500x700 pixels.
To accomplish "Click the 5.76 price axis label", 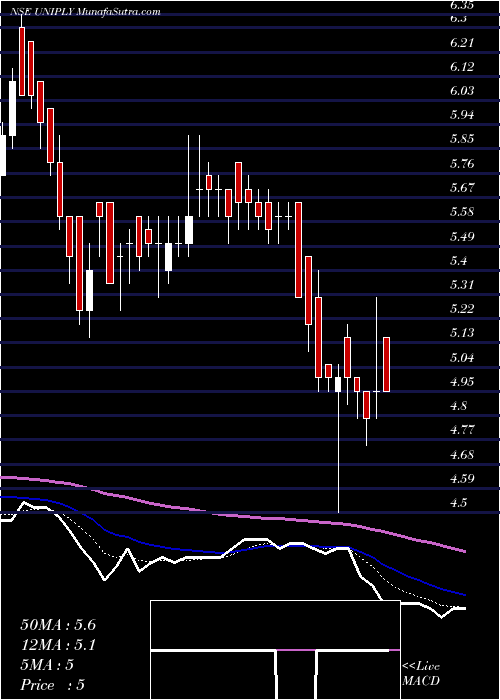I will (462, 164).
